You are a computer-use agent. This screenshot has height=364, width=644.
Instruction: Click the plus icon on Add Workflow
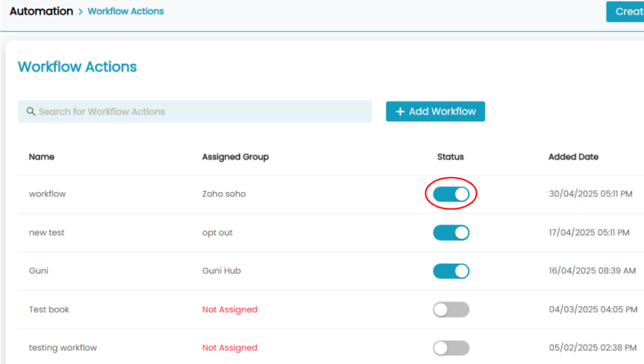(x=400, y=111)
